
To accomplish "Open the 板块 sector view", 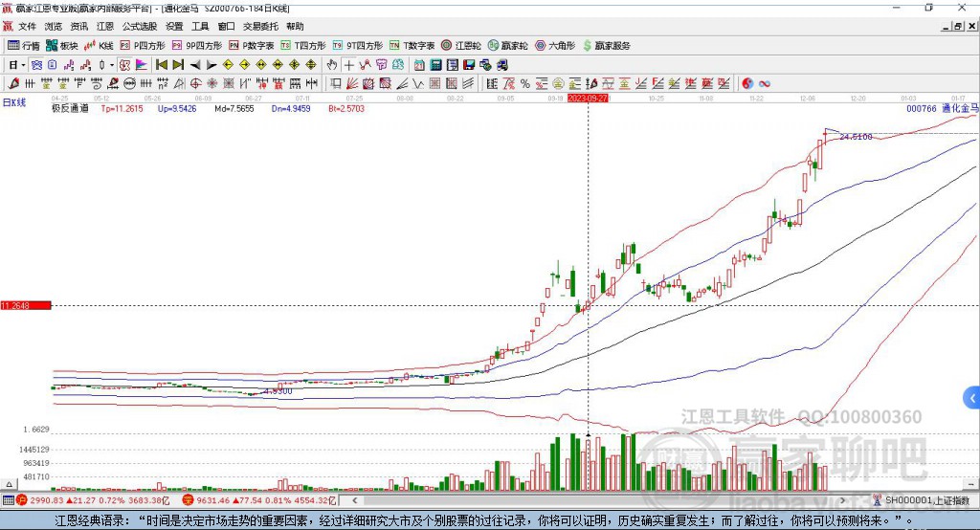I will pyautogui.click(x=62, y=46).
